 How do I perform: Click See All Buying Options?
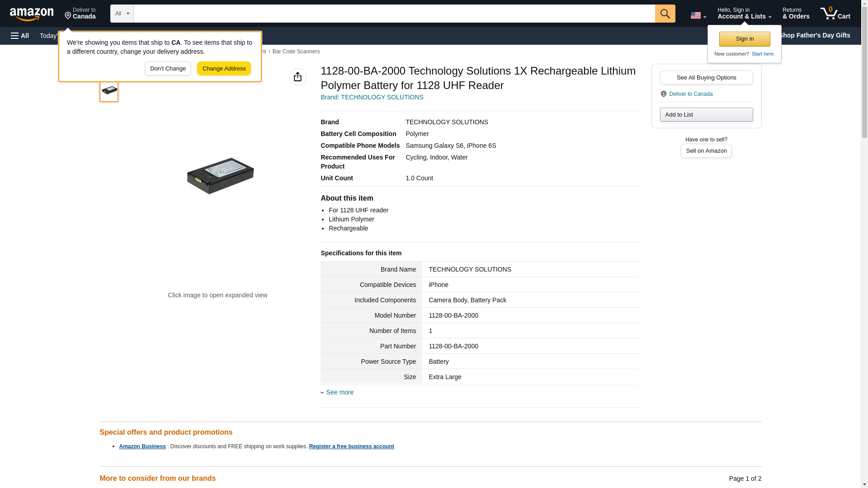click(x=706, y=77)
